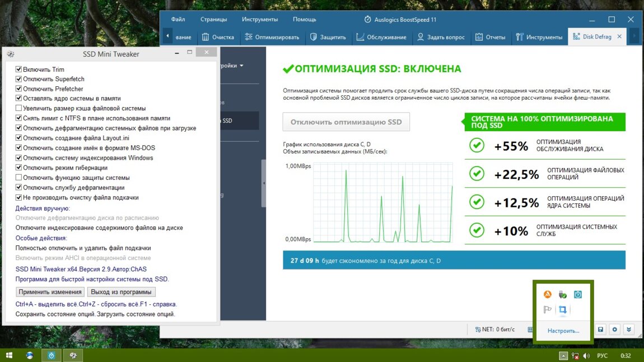Click the Применить изменения button

tap(50, 292)
